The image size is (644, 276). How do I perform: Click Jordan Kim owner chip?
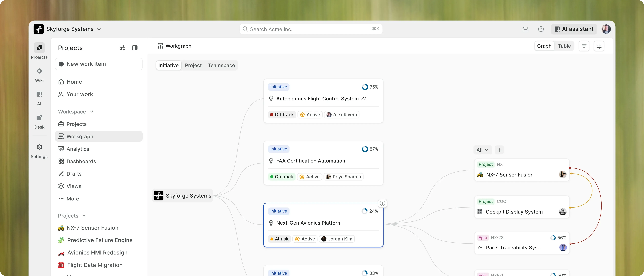click(x=336, y=239)
